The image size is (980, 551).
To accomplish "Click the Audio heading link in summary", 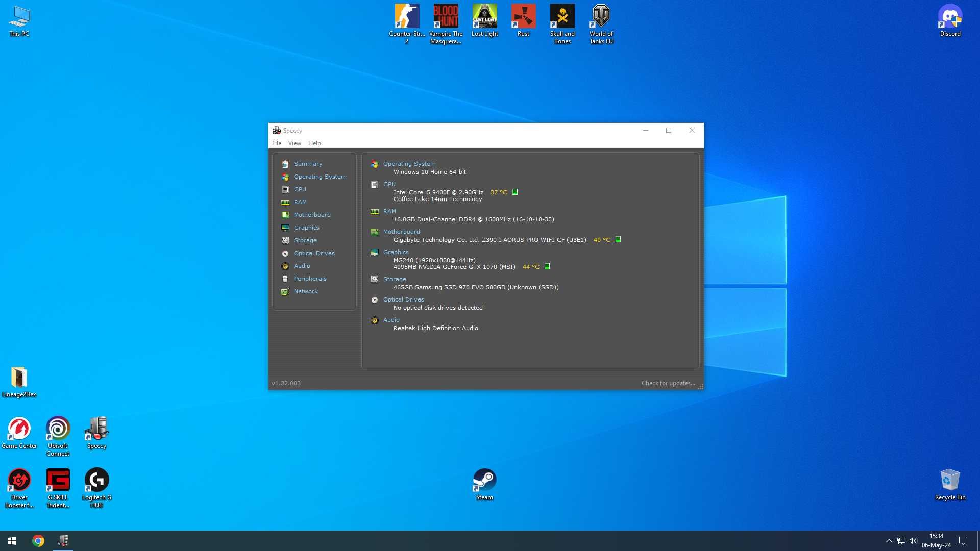I will [x=391, y=320].
